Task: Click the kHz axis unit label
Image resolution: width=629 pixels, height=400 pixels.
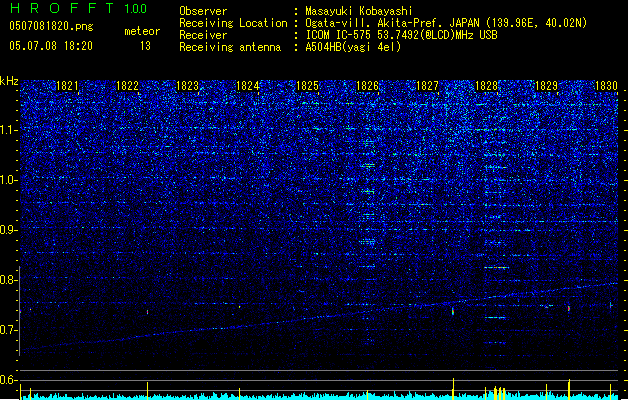Action: tap(9, 81)
